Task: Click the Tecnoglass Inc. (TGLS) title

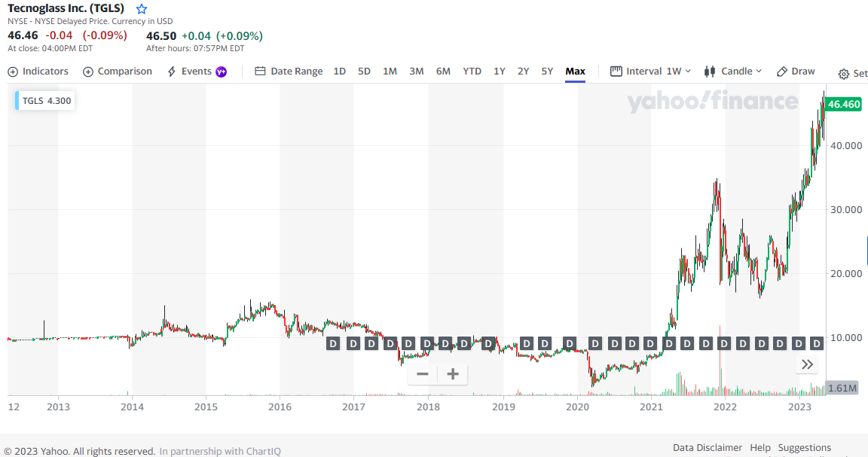Action: 66,8
